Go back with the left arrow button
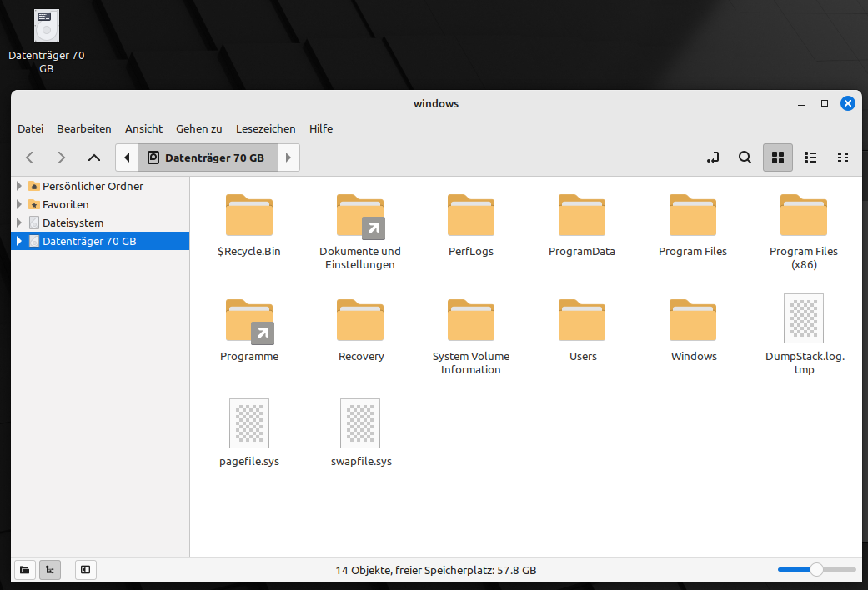 (30, 157)
